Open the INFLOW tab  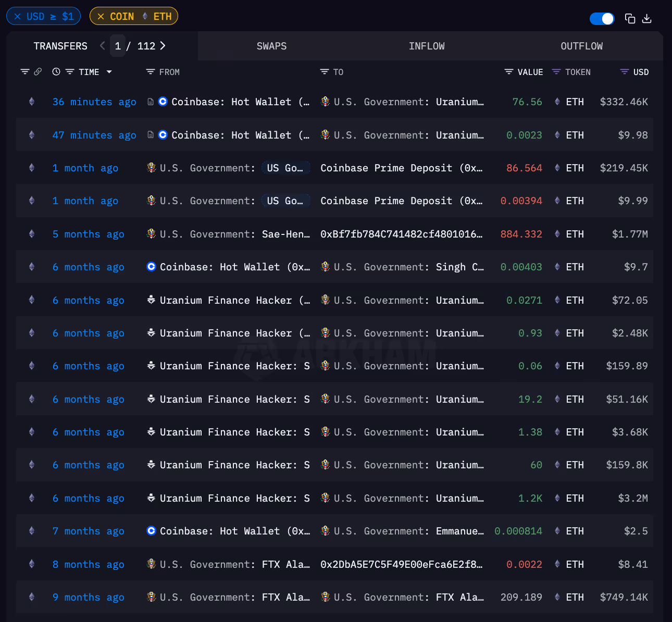[x=427, y=46]
